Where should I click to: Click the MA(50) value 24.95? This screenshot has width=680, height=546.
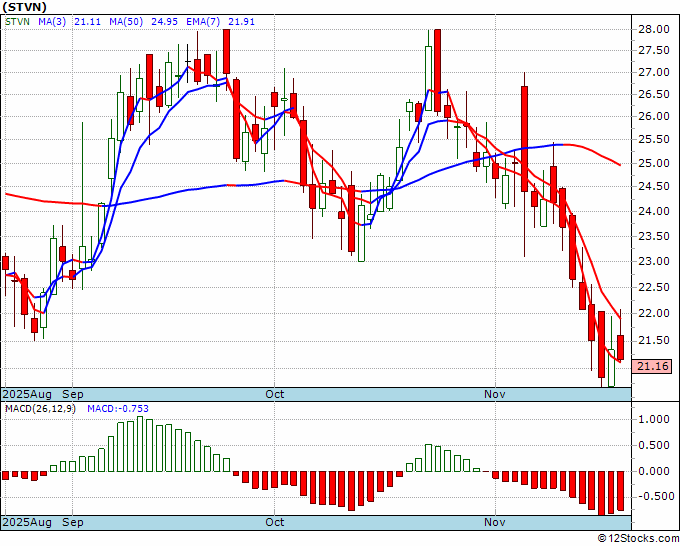click(164, 22)
